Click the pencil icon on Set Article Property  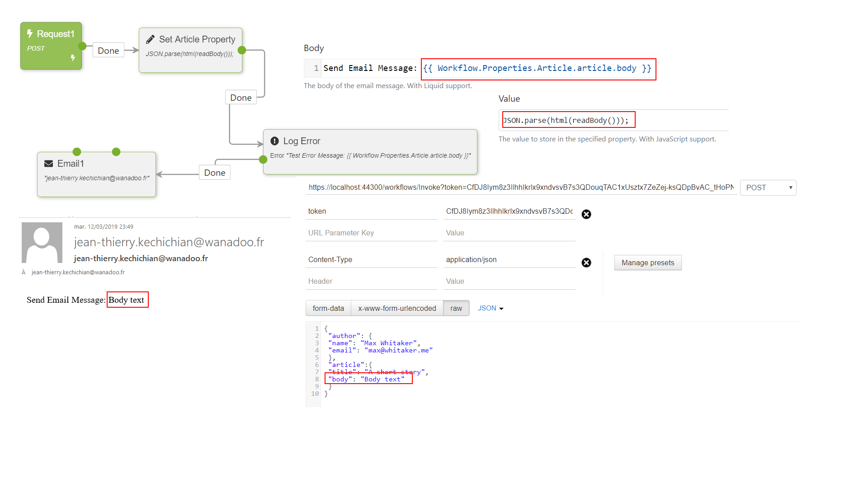pos(150,40)
